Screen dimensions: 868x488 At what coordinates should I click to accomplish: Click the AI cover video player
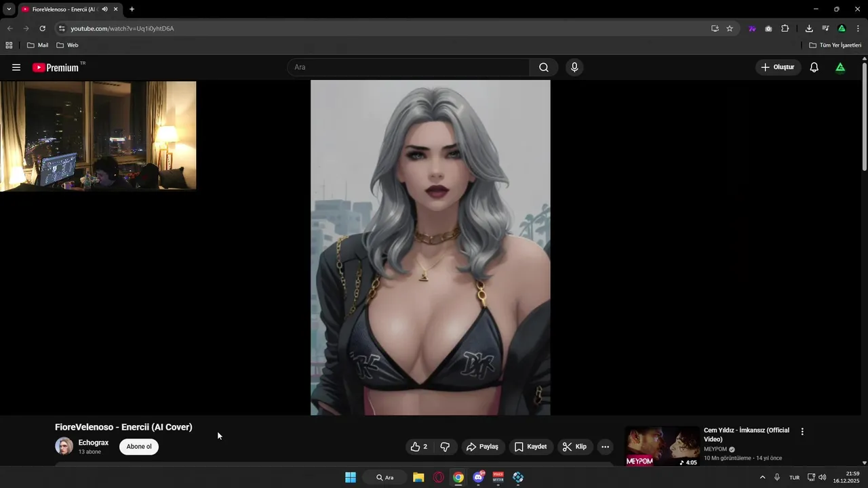click(x=431, y=247)
